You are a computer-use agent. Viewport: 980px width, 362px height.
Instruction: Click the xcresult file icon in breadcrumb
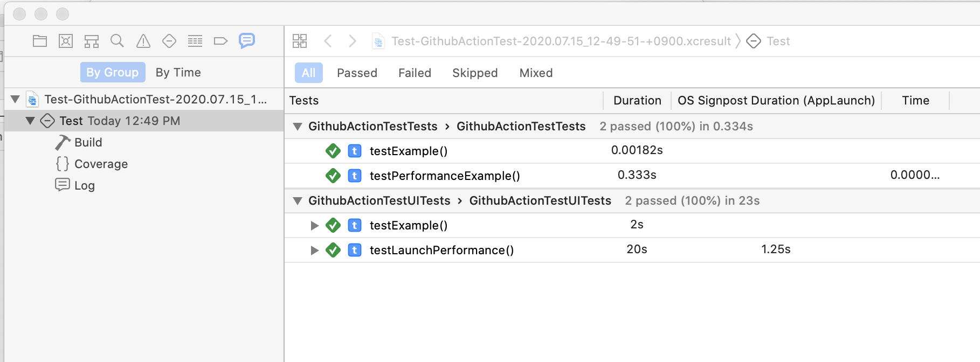tap(378, 41)
